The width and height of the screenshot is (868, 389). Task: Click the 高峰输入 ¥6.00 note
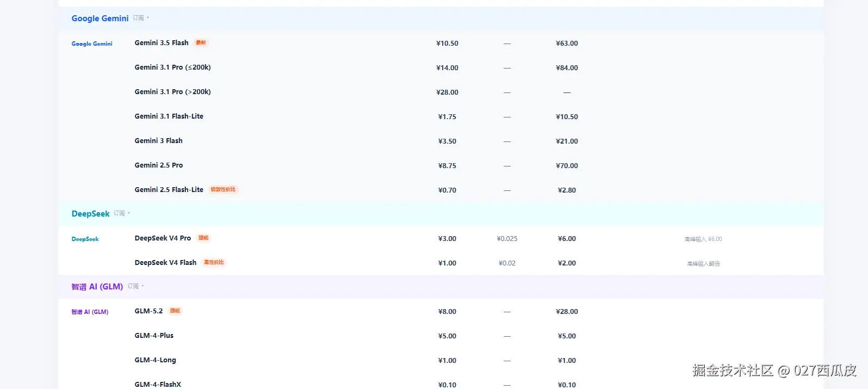703,239
